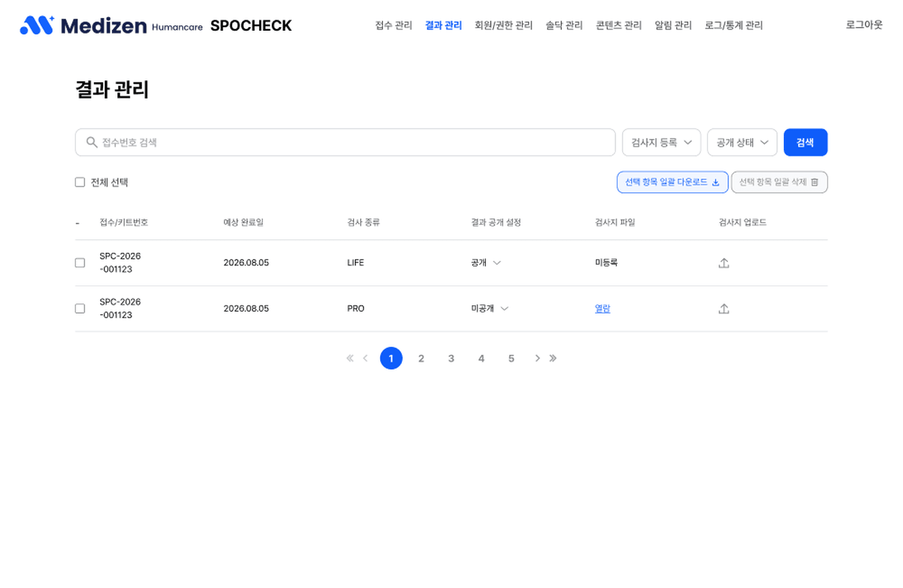Go to the previous page with the single-left arrow
903x588 pixels.
[365, 359]
